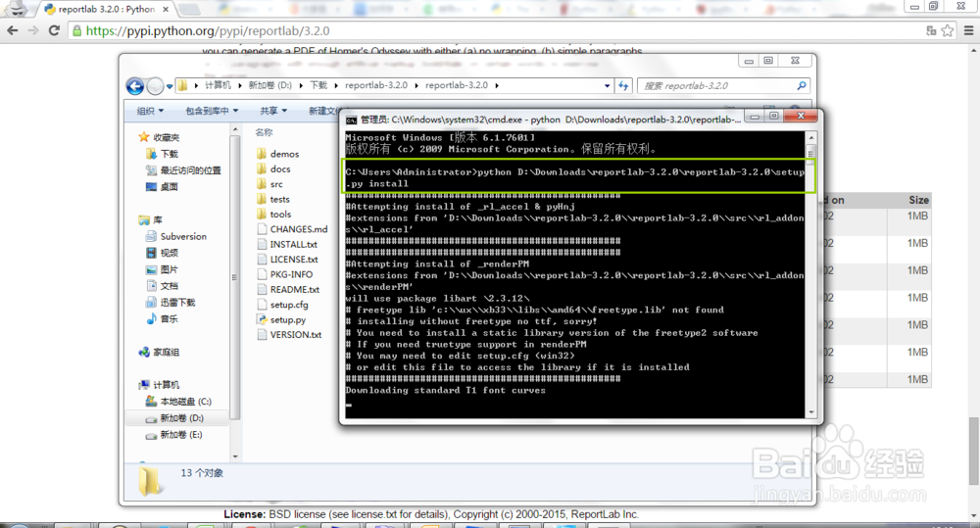
Task: Click the cmd window scrollbar up arrow
Action: pos(811,137)
